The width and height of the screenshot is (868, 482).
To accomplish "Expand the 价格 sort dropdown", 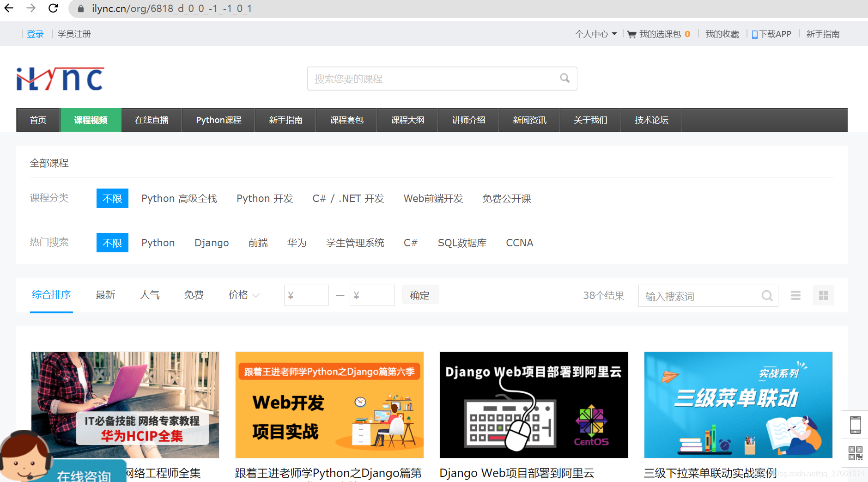I will [244, 295].
